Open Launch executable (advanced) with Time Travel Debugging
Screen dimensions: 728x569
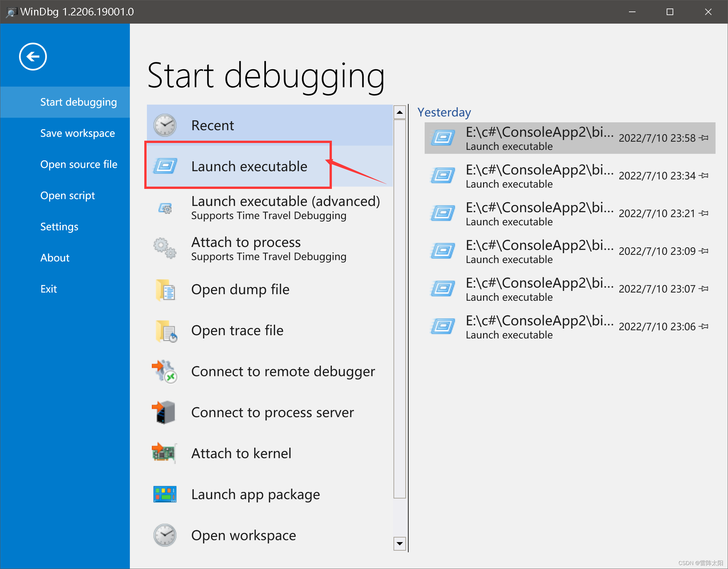[x=285, y=207]
